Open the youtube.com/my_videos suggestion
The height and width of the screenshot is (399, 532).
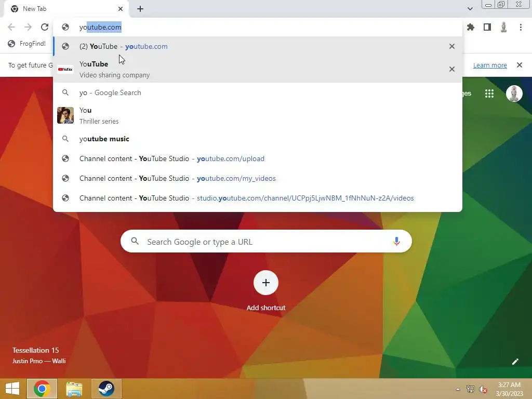[258, 178]
